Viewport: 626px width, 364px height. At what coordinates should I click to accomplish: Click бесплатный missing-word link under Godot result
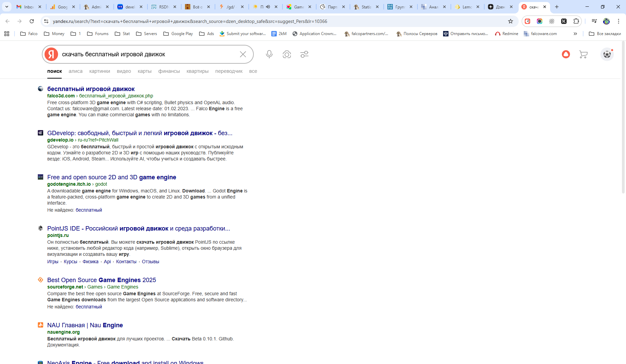pos(89,210)
